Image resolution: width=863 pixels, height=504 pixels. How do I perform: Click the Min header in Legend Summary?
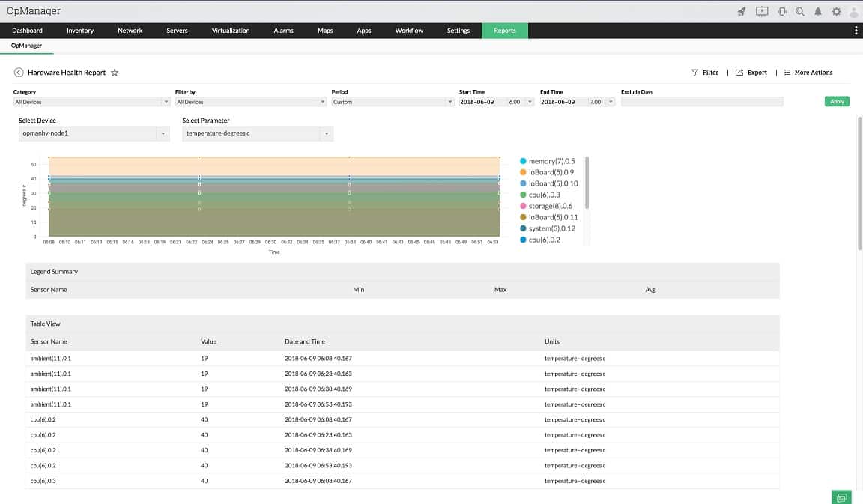358,289
